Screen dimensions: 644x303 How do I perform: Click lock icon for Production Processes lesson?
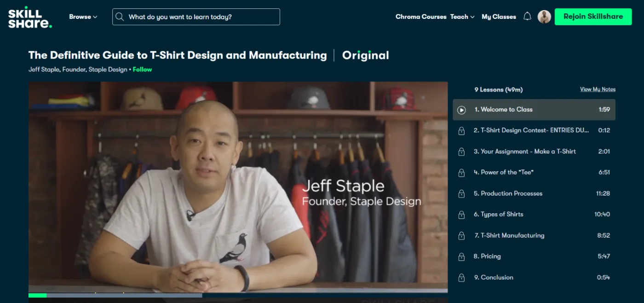coord(461,194)
